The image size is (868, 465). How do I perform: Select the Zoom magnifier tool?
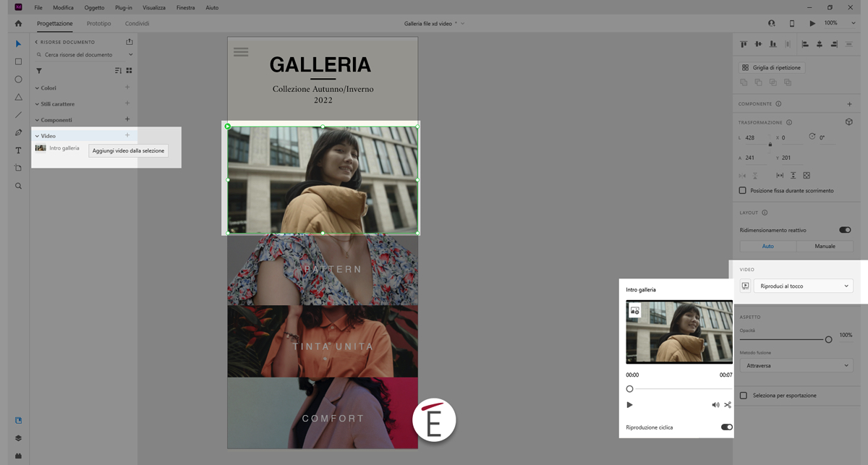click(19, 186)
